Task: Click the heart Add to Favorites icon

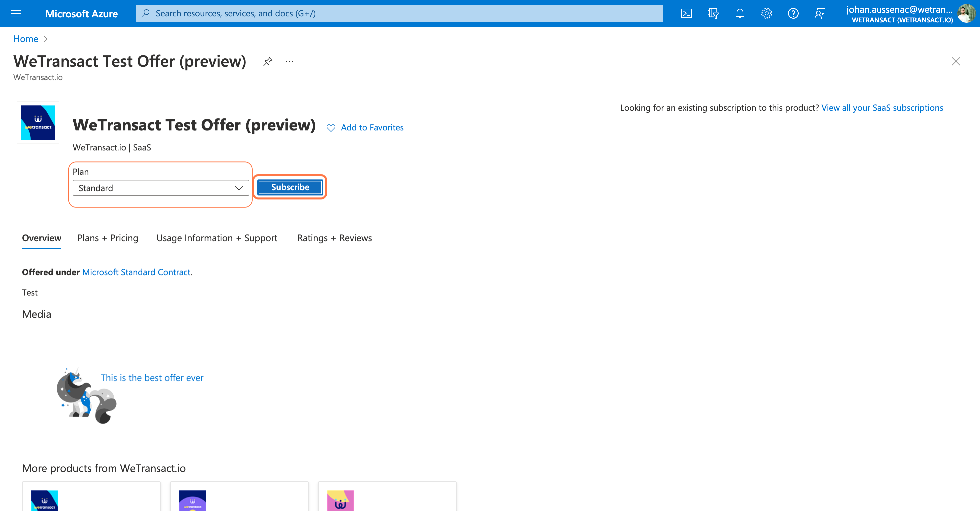Action: (x=331, y=128)
